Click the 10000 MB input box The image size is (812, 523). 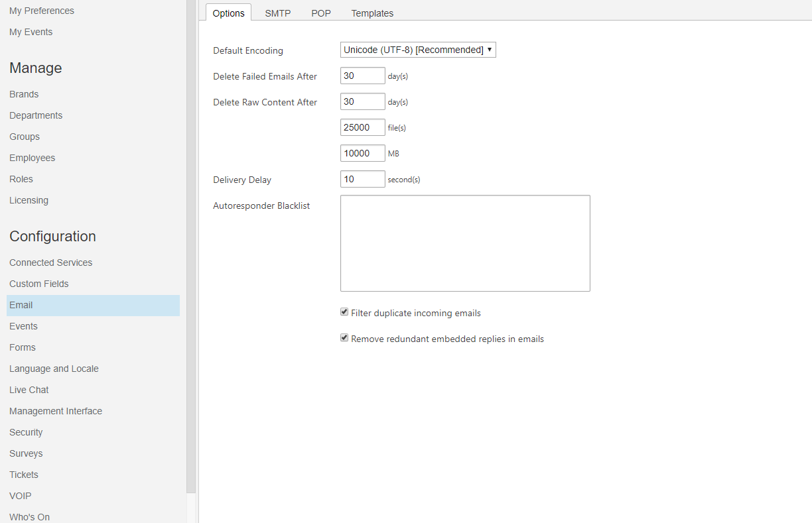(x=362, y=153)
